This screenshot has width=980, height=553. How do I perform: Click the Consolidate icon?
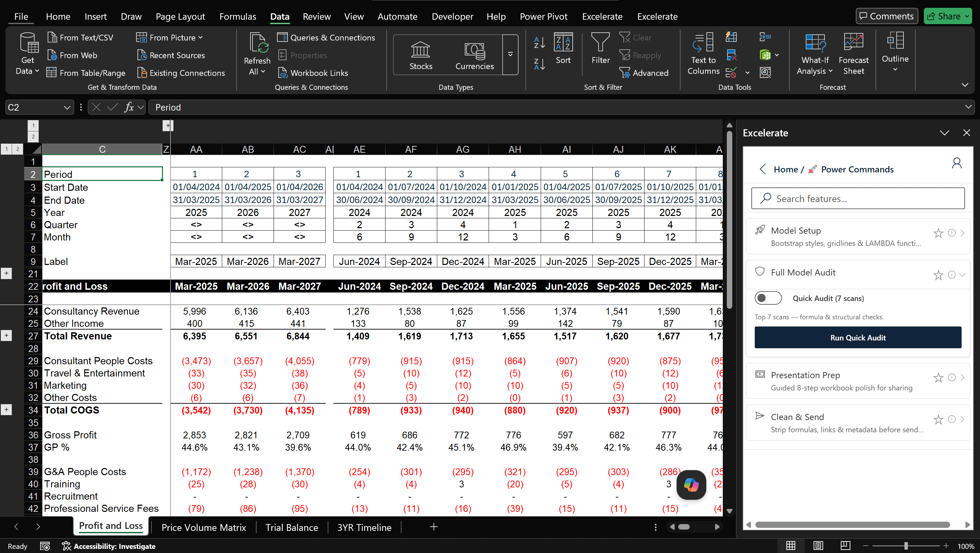(765, 37)
